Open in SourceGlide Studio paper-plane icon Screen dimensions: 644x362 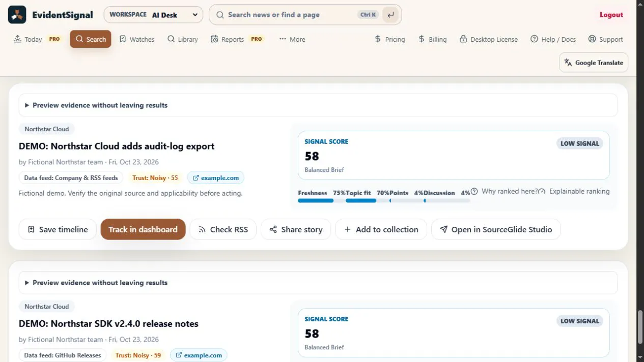coord(443,229)
